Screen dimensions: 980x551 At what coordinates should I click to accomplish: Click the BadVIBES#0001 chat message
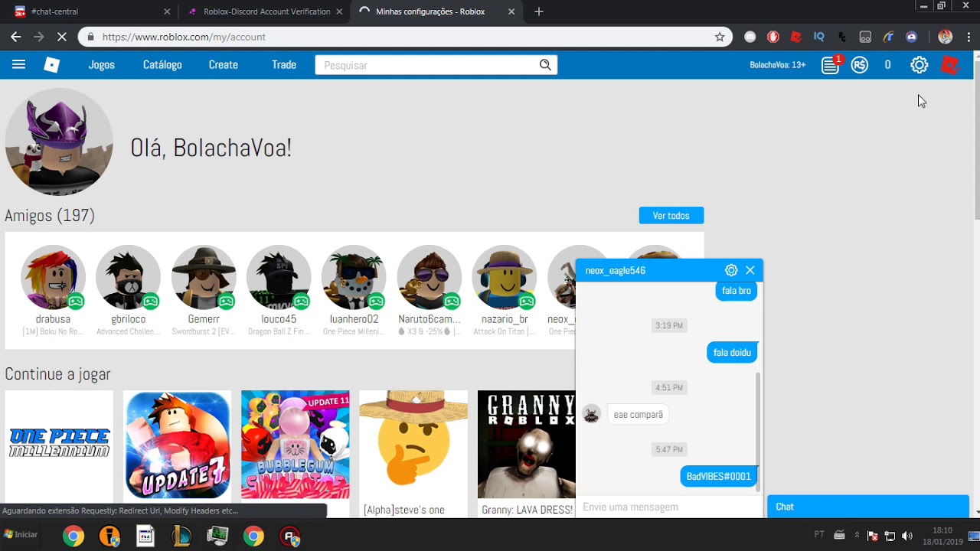click(719, 476)
